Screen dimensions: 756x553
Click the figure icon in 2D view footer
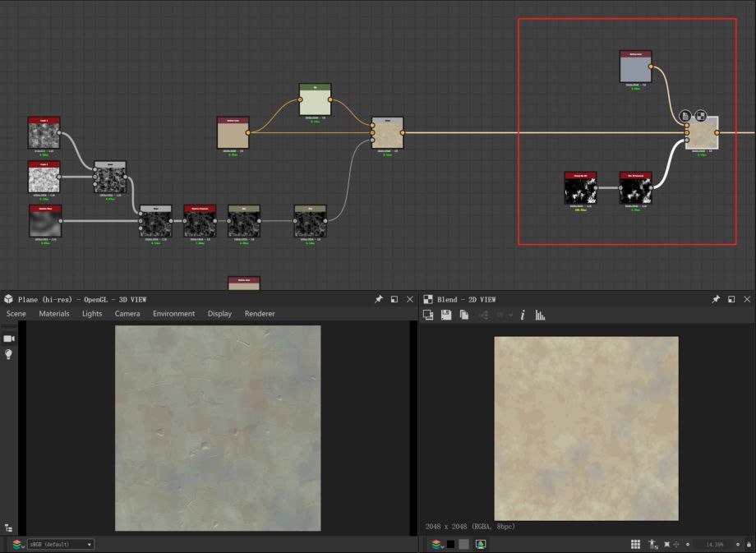[652, 544]
